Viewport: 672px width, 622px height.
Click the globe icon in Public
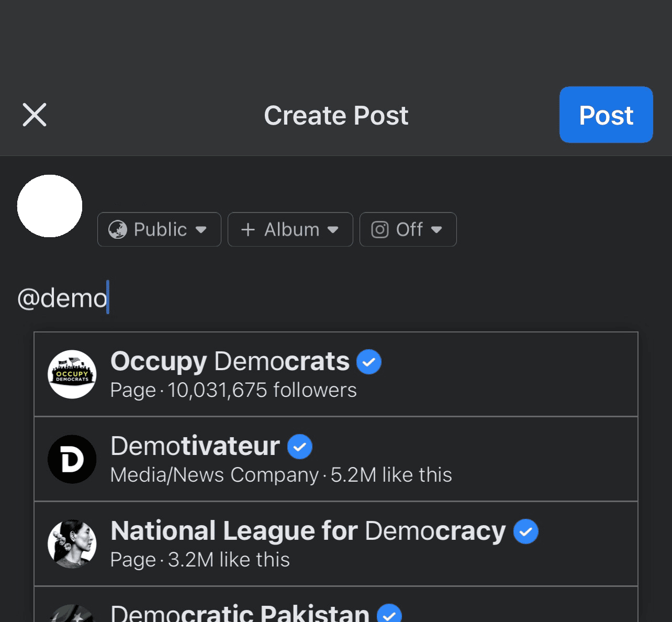(118, 229)
